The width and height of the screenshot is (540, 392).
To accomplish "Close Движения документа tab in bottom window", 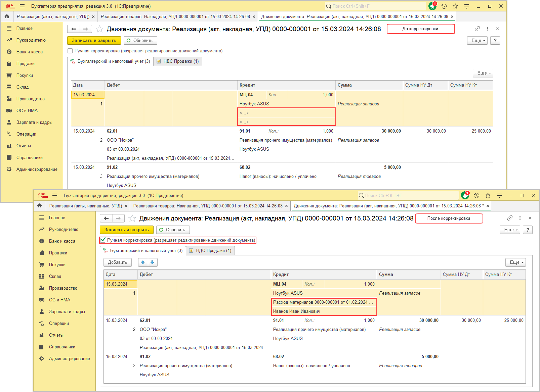I will tap(488, 206).
